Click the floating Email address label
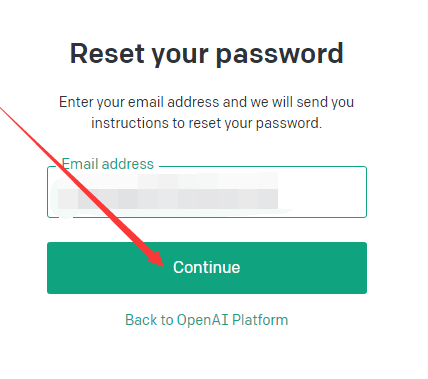 (x=108, y=164)
